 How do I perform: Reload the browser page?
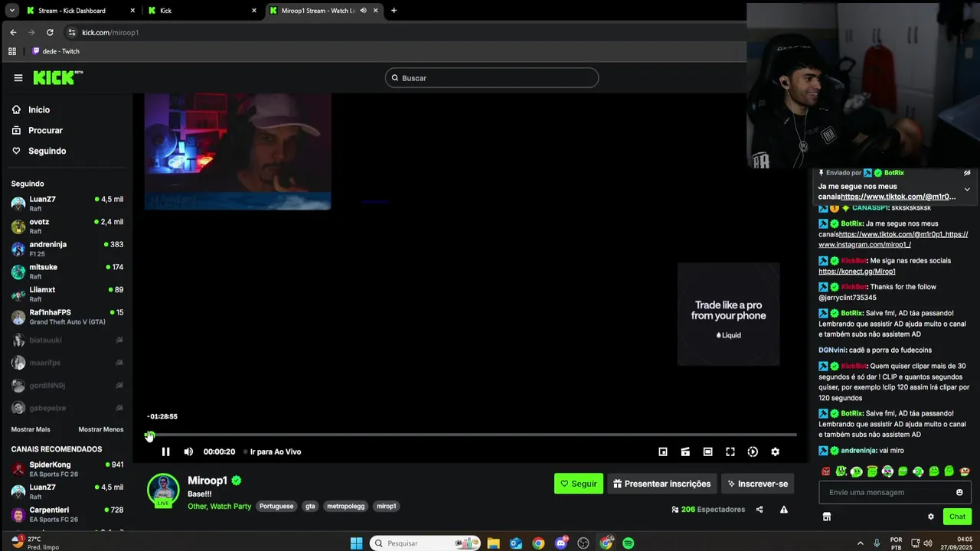50,32
